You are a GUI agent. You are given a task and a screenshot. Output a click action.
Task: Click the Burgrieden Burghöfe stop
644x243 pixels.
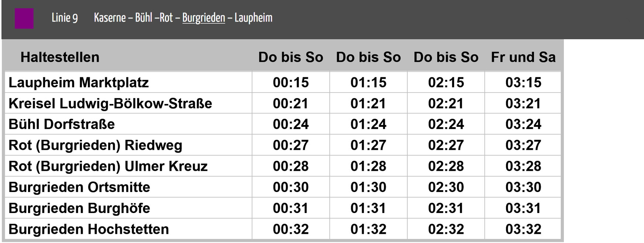79,208
